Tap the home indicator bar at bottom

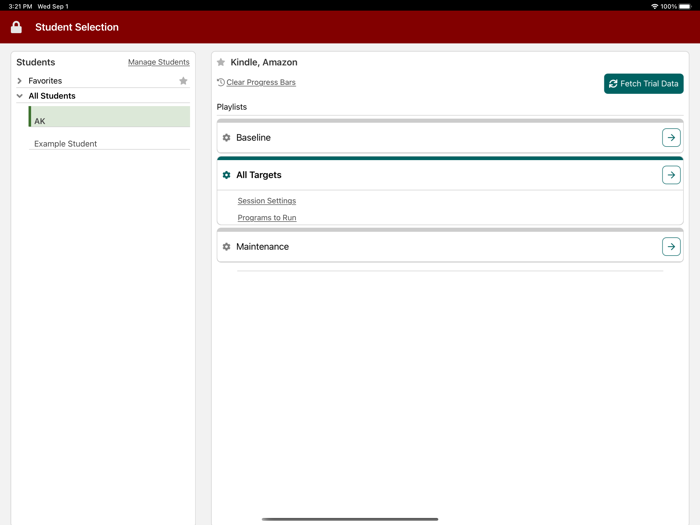point(350,519)
